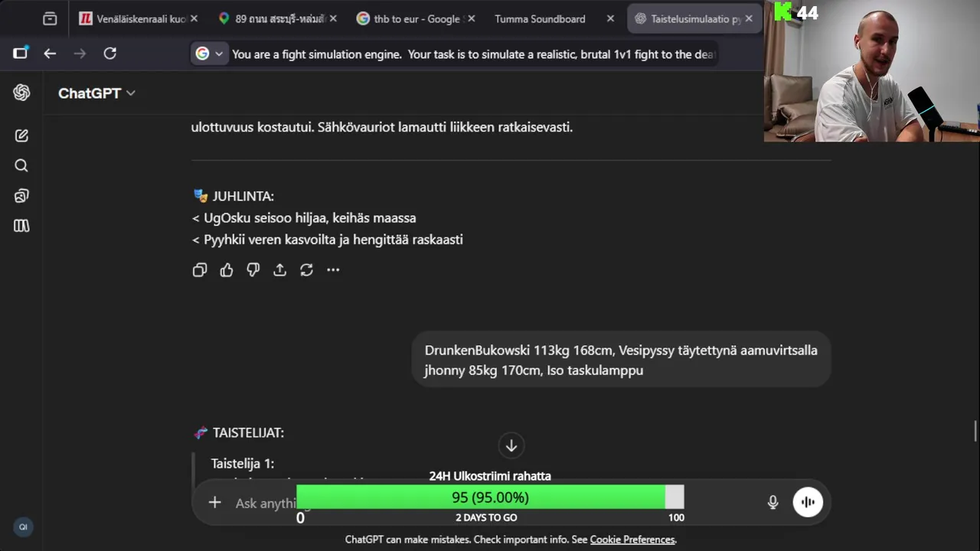Open Google search engine selector in address bar
Viewport: 980px width, 551px height.
[x=210, y=54]
